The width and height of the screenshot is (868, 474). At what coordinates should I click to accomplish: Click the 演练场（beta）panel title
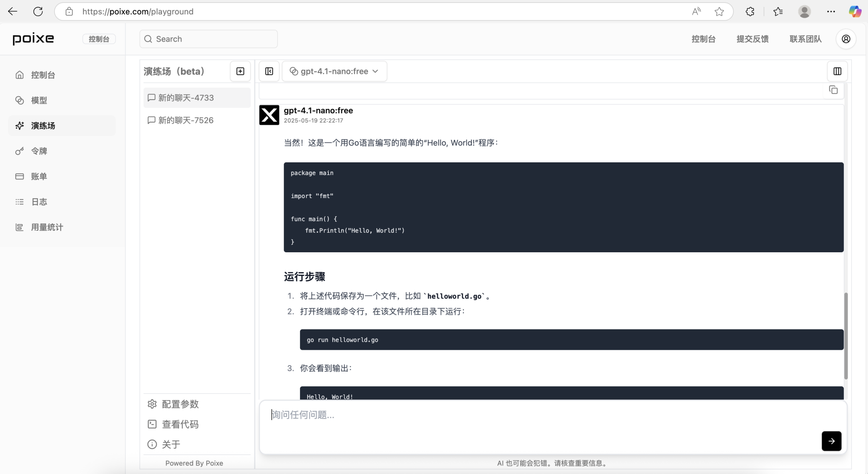pos(174,71)
